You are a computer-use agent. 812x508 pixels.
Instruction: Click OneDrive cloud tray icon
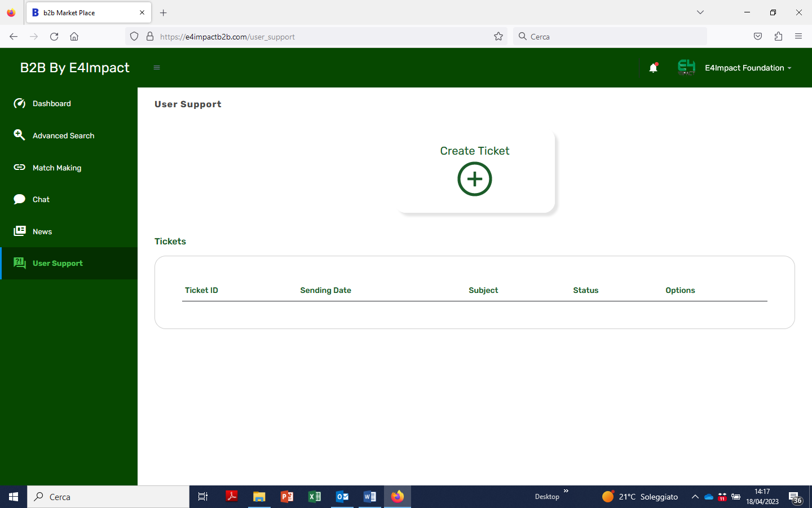coord(709,497)
